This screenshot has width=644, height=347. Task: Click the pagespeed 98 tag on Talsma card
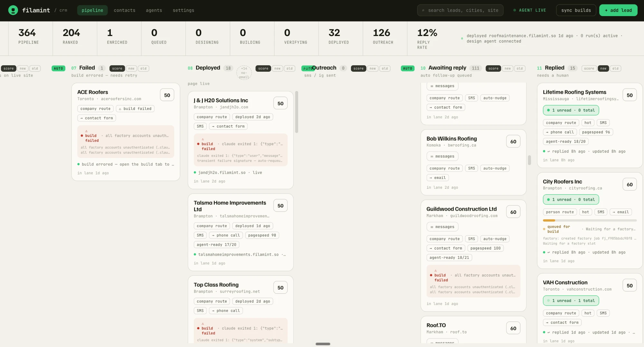point(262,235)
